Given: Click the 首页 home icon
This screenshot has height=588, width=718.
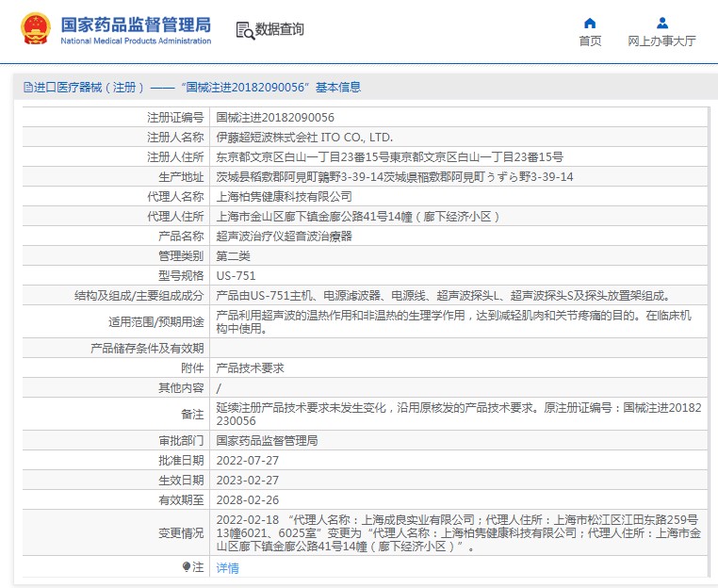Looking at the screenshot, I should [590, 24].
